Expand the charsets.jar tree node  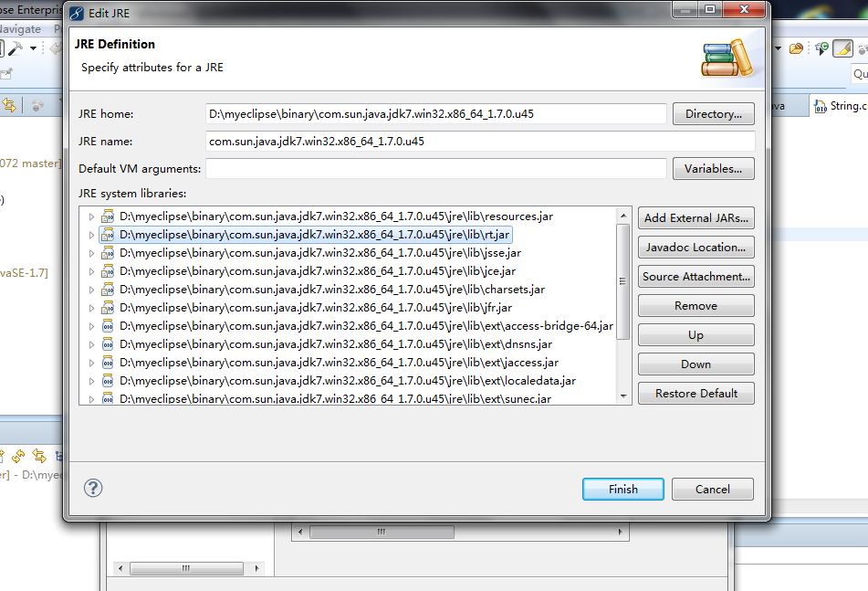91,290
